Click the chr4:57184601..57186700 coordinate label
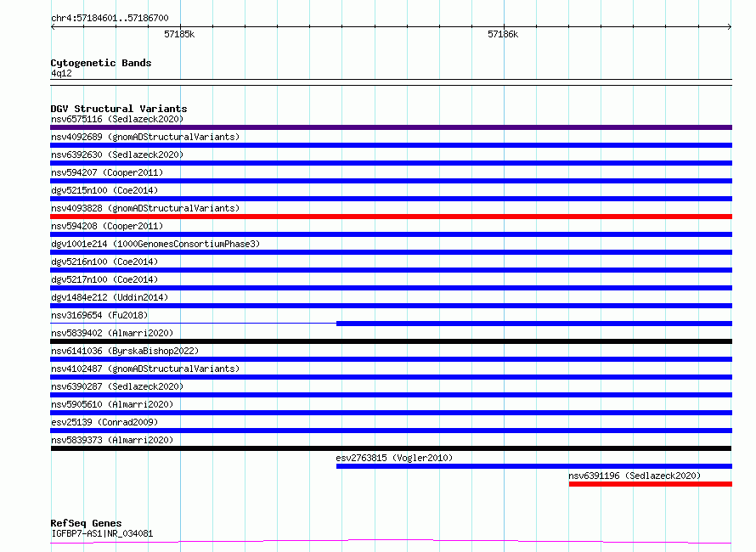This screenshot has height=552, width=756. tap(110, 19)
